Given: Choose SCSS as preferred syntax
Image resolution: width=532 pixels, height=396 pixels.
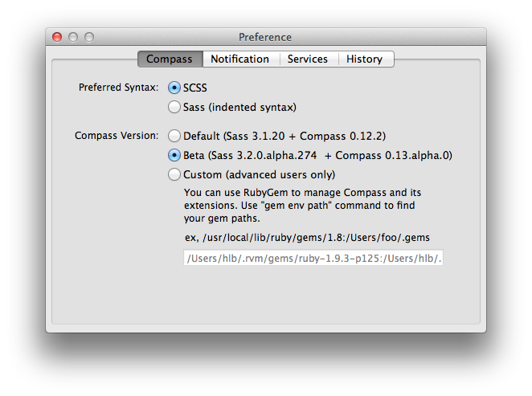Looking at the screenshot, I should (174, 88).
